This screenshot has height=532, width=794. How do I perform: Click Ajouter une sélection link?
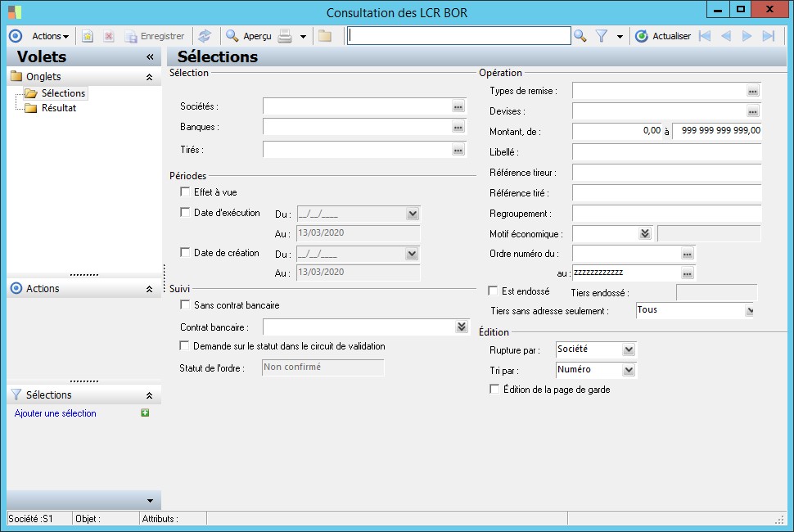(x=55, y=413)
